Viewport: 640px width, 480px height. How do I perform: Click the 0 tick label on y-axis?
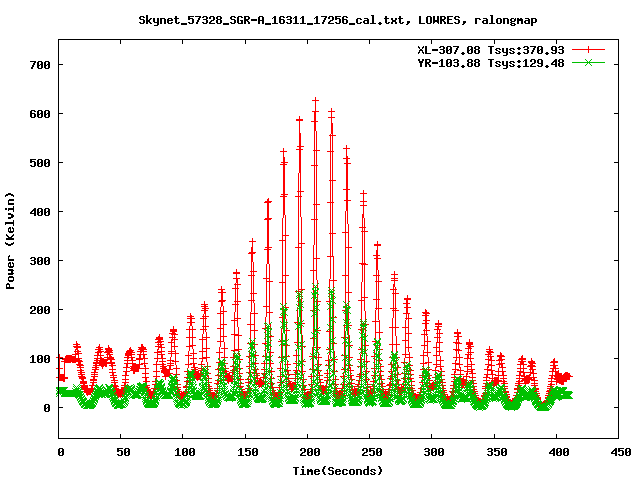pos(47,408)
